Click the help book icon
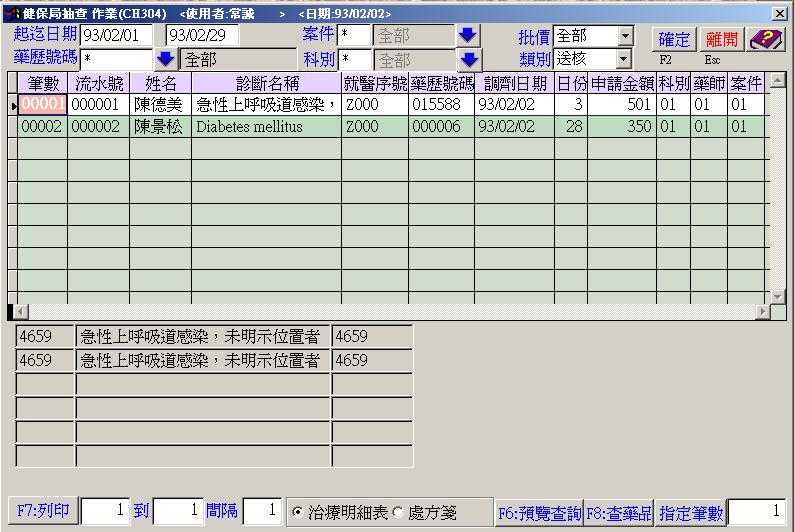This screenshot has height=532, width=794. point(766,39)
